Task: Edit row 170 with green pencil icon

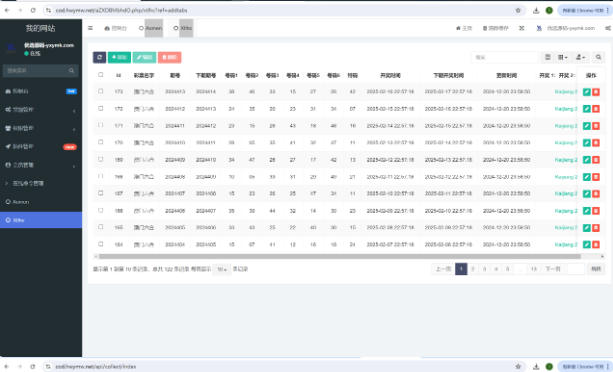Action: (x=587, y=143)
